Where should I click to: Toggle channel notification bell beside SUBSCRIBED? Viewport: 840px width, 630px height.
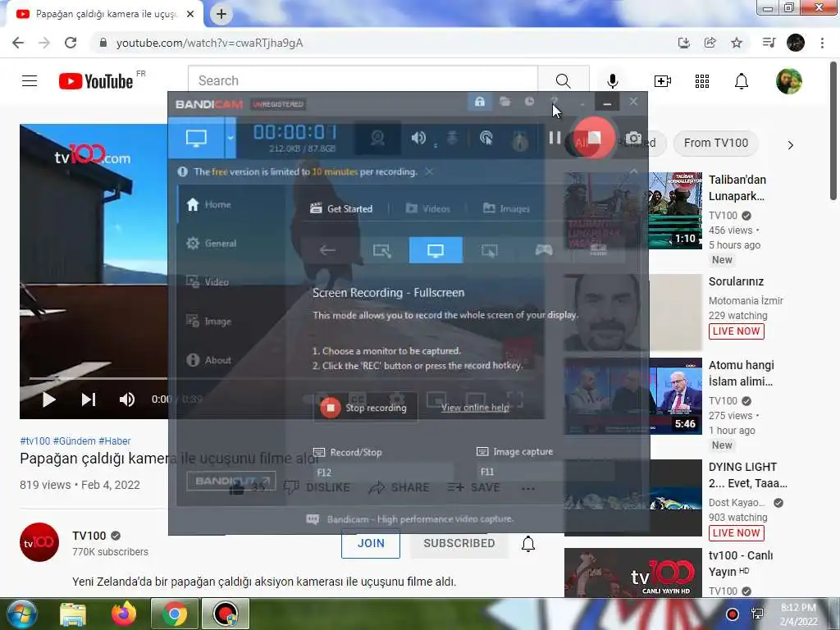pos(528,543)
